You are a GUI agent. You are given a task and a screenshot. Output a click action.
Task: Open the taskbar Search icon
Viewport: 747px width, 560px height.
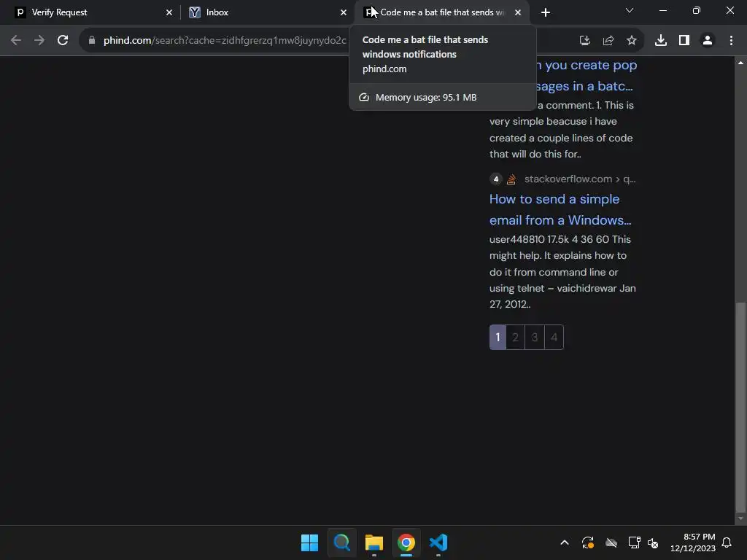pos(342,542)
